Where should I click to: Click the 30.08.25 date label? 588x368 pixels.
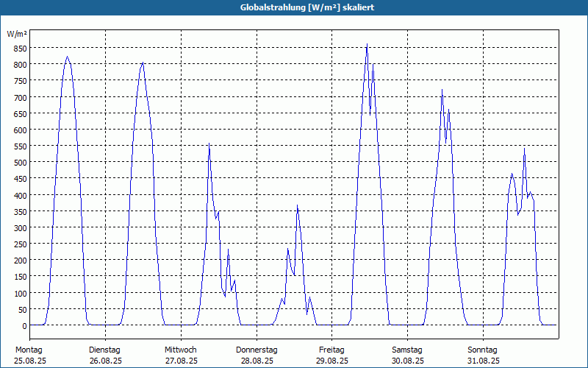point(408,361)
